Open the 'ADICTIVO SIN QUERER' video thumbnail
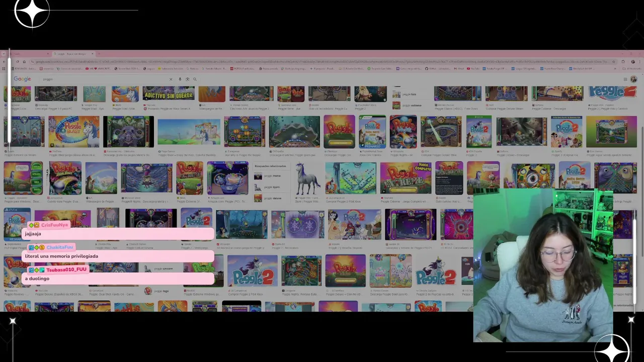Viewport: 644px width, 362px height. click(168, 94)
